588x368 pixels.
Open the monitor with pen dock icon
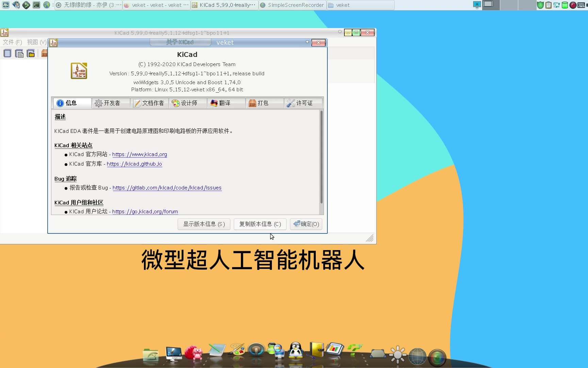pos(174,353)
